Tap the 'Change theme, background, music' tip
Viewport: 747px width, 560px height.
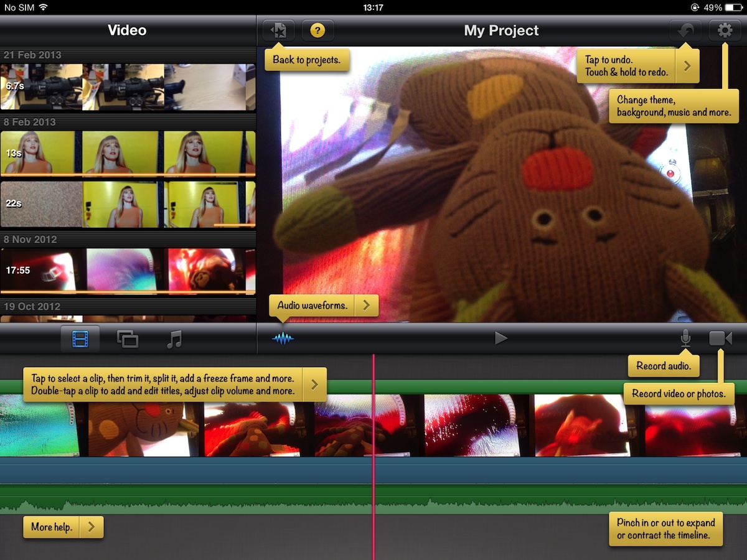[674, 106]
